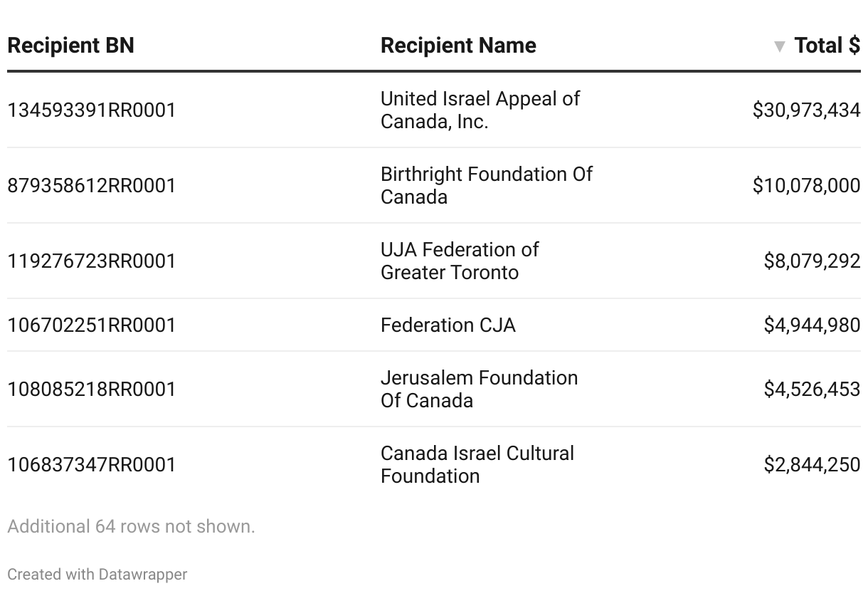Click business number 879358612RR0001
The width and height of the screenshot is (868, 591).
tap(91, 186)
